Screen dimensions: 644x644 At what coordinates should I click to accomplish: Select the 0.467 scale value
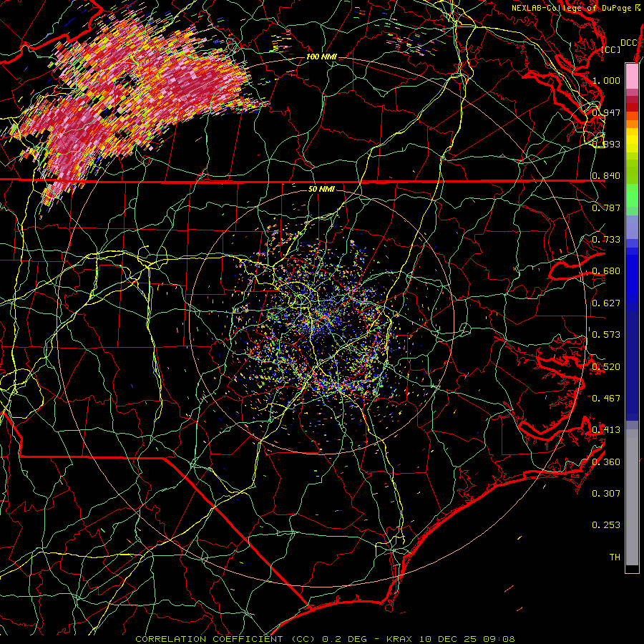pyautogui.click(x=606, y=399)
